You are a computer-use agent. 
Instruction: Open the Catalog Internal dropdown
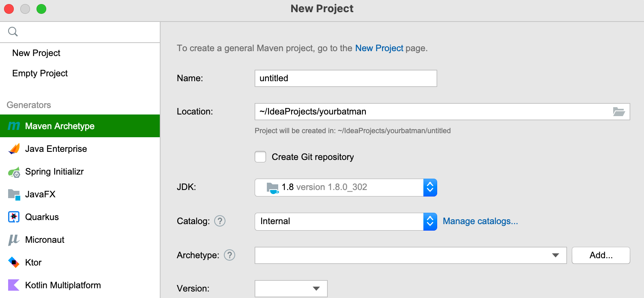(430, 222)
